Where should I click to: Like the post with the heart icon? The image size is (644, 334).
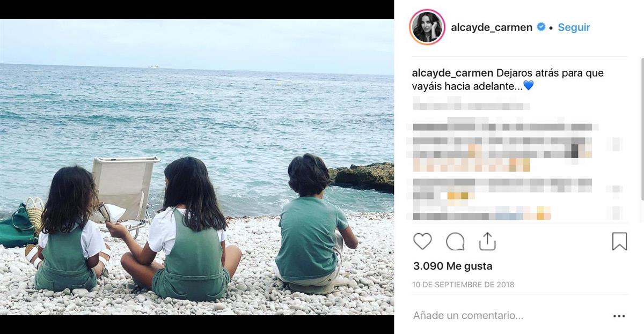tap(422, 242)
